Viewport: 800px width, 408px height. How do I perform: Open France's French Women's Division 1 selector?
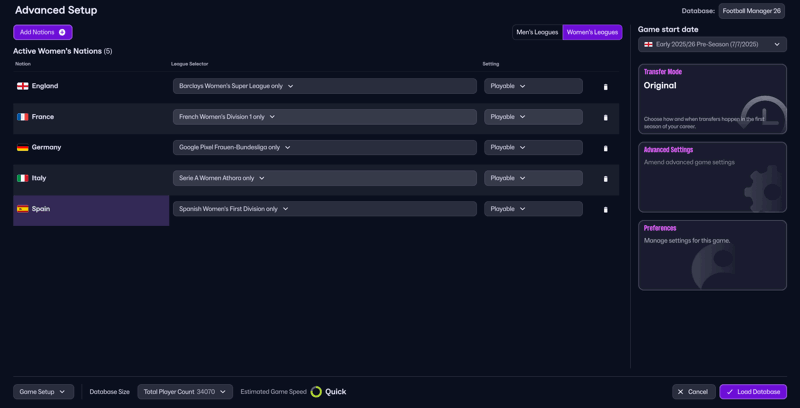pos(324,117)
